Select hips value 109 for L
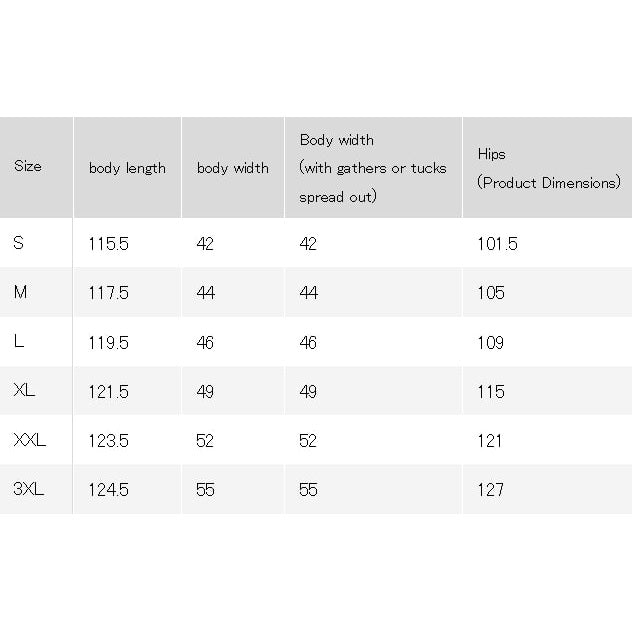The height and width of the screenshot is (632, 632). coord(490,343)
